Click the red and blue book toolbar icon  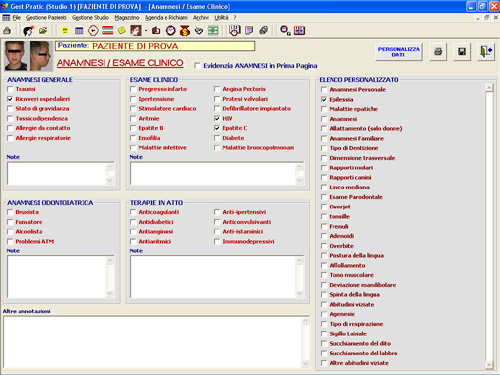pos(299,31)
